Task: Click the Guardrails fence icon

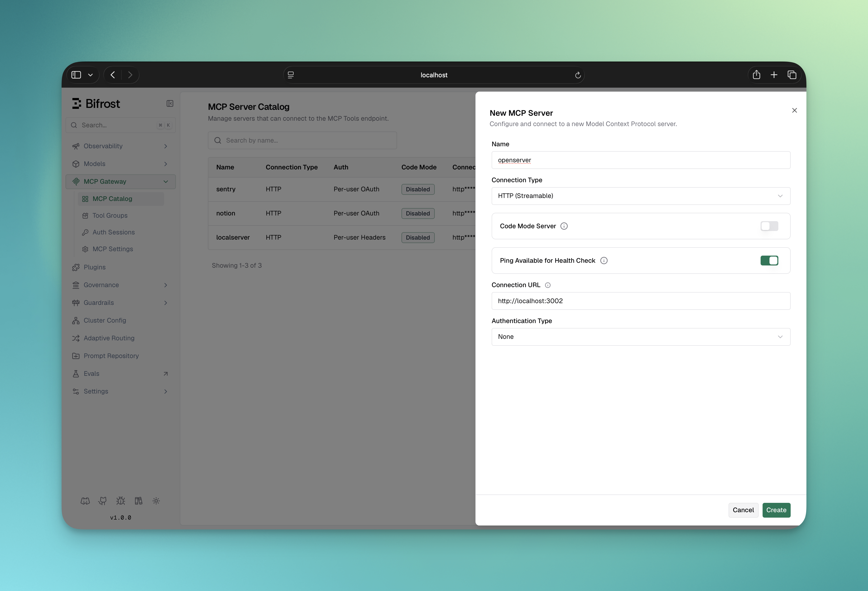Action: (x=76, y=303)
